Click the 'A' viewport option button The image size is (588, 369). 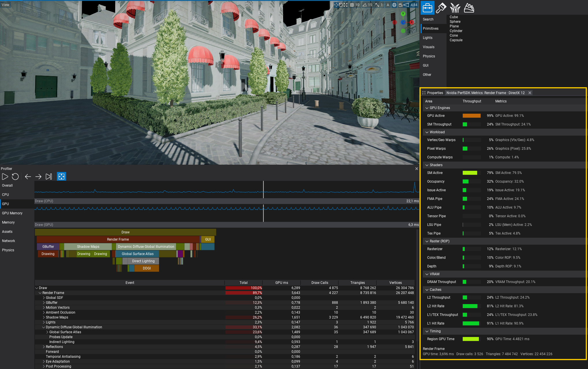click(x=388, y=5)
